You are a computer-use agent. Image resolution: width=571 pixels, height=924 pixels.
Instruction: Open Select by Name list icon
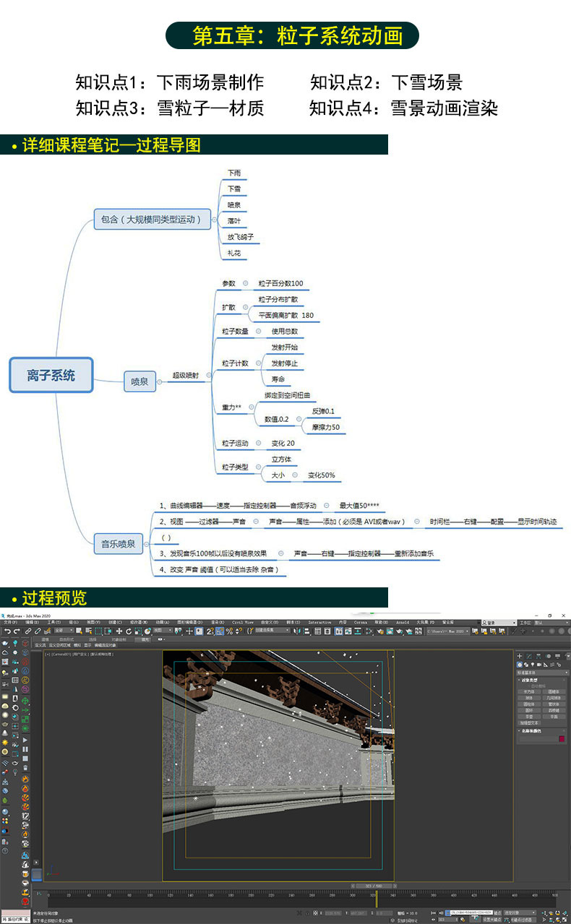click(89, 631)
